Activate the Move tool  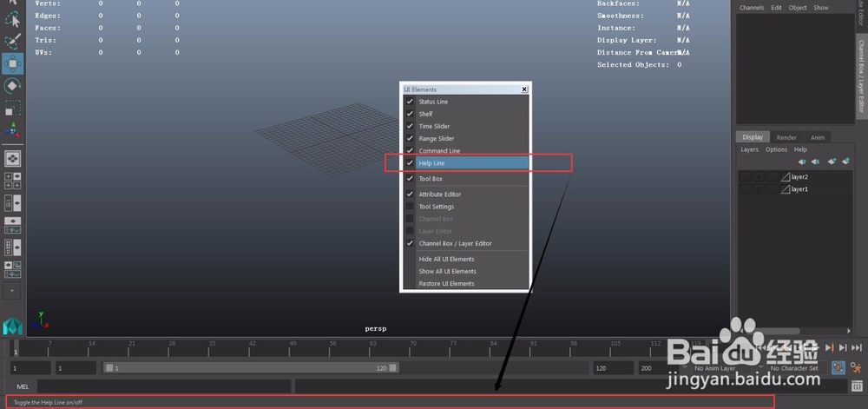pos(13,63)
